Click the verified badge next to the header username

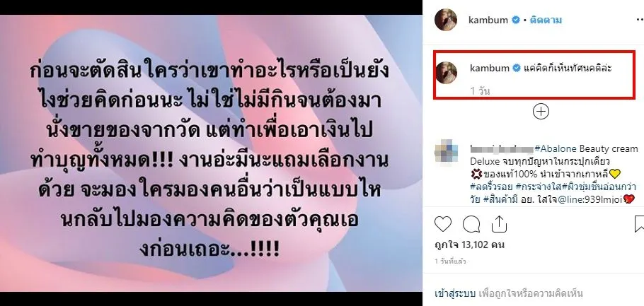tap(516, 20)
